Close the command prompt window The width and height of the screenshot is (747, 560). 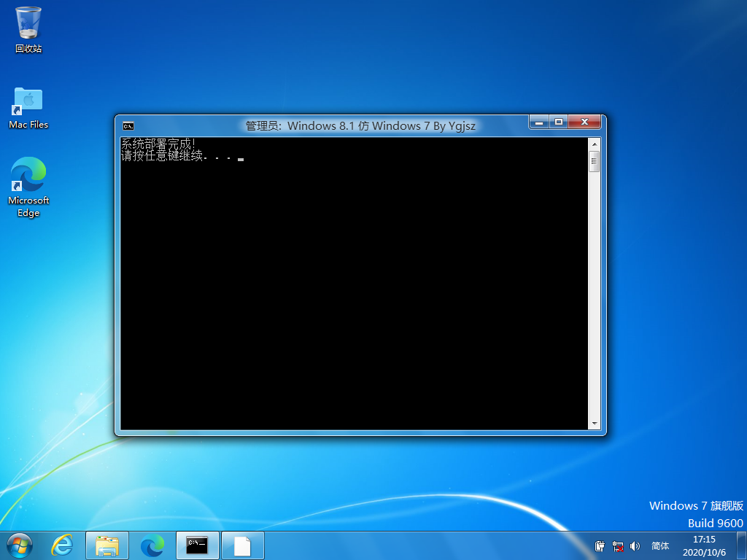(x=584, y=122)
